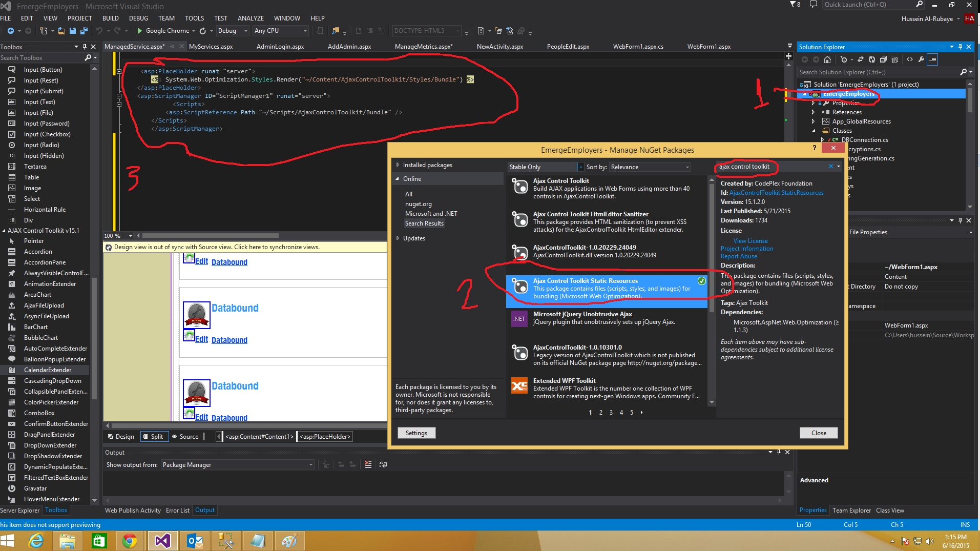
Task: Switch to the PeopleEdit.aspx tab
Action: click(568, 47)
